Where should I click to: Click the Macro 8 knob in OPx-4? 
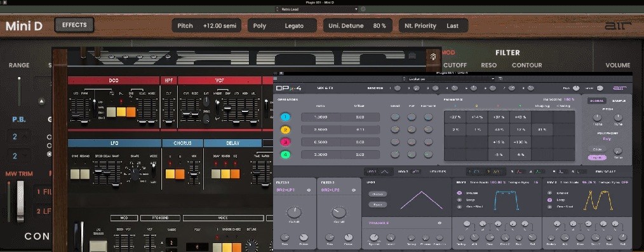point(531,88)
